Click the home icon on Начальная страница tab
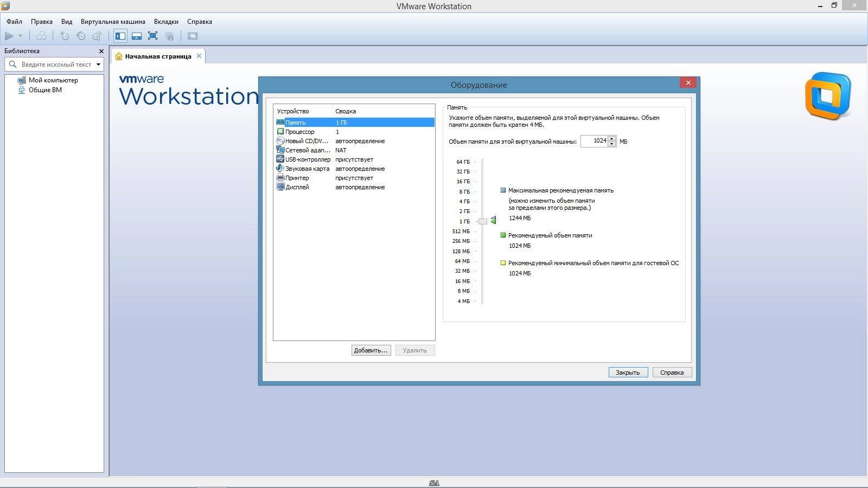868x488 pixels. tap(119, 56)
